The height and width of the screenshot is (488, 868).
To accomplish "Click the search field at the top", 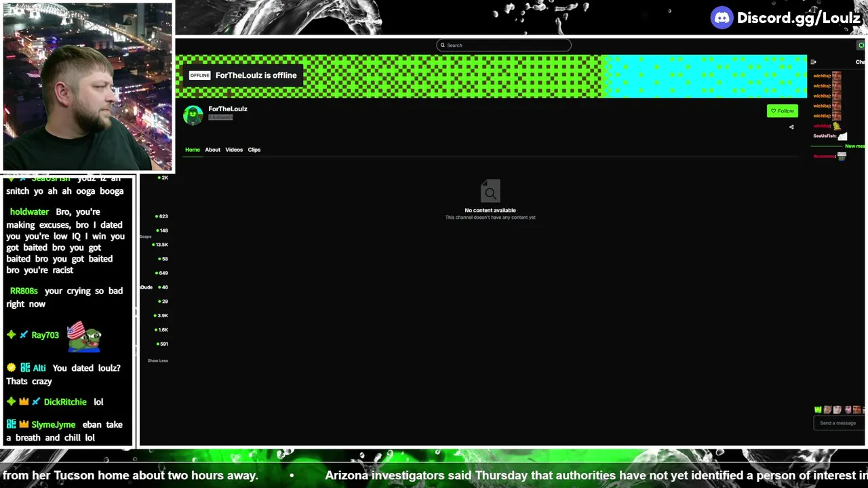I will click(x=504, y=45).
